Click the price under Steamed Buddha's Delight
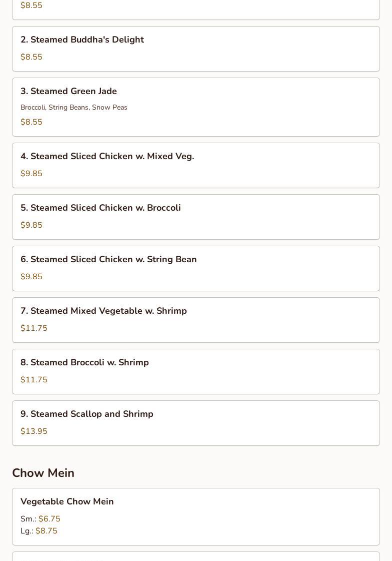The image size is (392, 561). coord(31,57)
